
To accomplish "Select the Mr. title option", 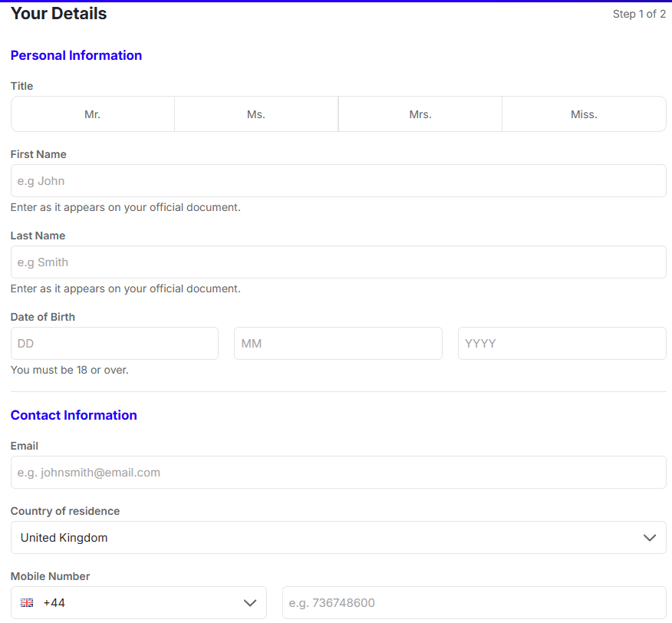I will click(93, 114).
